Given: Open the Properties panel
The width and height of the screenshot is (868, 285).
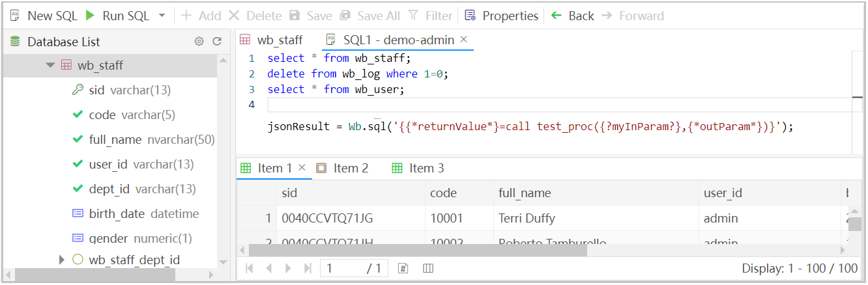Looking at the screenshot, I should pyautogui.click(x=502, y=16).
